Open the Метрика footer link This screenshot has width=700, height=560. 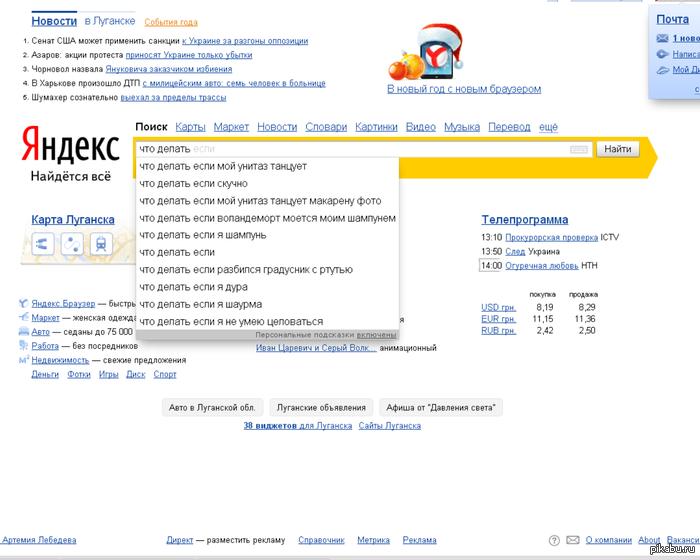tap(373, 540)
